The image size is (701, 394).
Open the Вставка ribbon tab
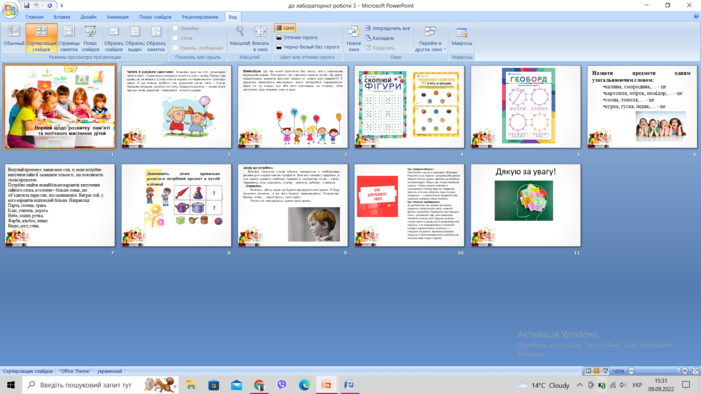(x=62, y=17)
